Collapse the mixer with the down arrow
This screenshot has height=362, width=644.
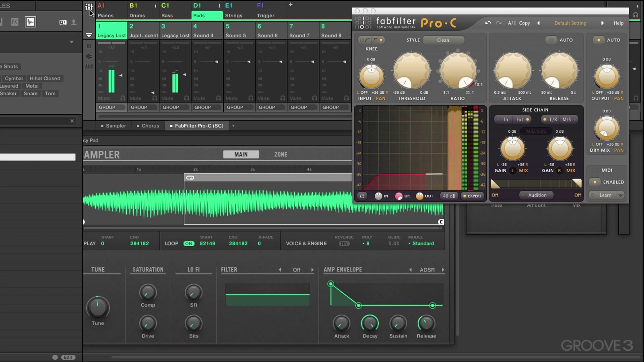tap(89, 35)
